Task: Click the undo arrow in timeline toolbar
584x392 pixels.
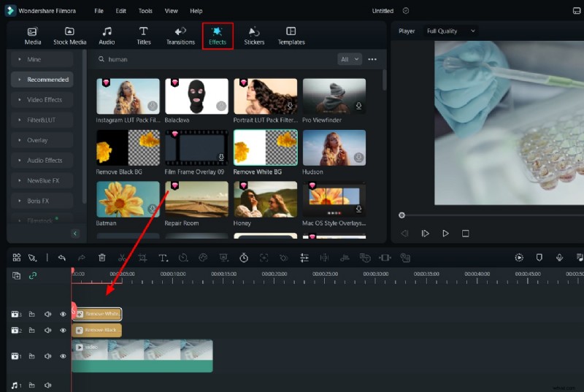Action: click(62, 258)
